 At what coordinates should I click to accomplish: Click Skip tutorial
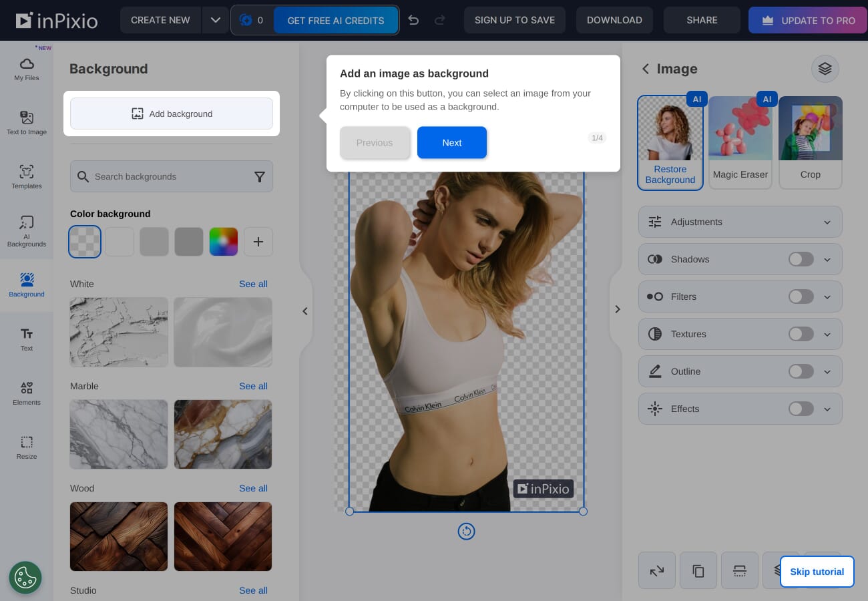pyautogui.click(x=817, y=572)
